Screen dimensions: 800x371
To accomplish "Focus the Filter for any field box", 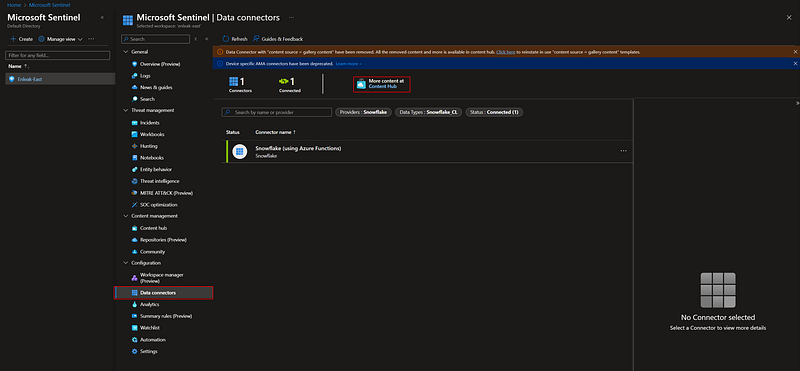I will click(x=58, y=55).
